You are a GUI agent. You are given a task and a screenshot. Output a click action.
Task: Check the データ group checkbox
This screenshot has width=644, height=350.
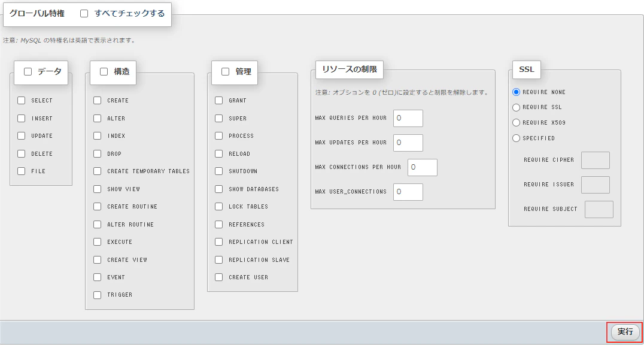[x=28, y=71]
